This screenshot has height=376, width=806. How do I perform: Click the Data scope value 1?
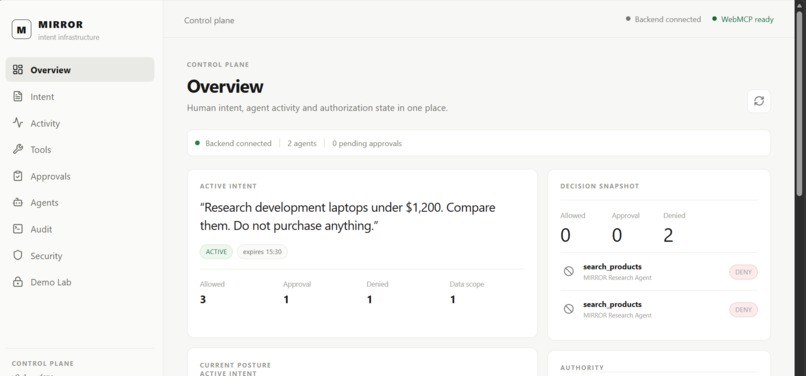pyautogui.click(x=452, y=299)
